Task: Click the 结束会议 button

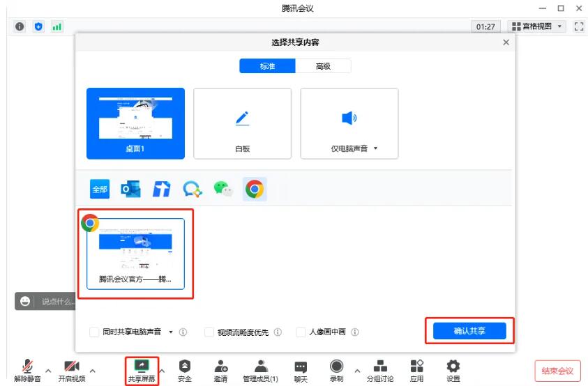Action: pos(557,371)
